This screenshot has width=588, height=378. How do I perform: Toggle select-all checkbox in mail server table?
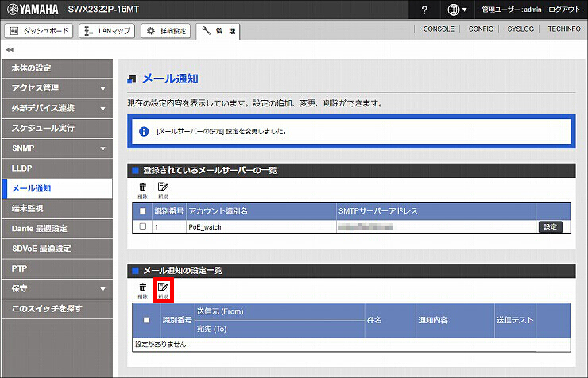pyautogui.click(x=142, y=211)
